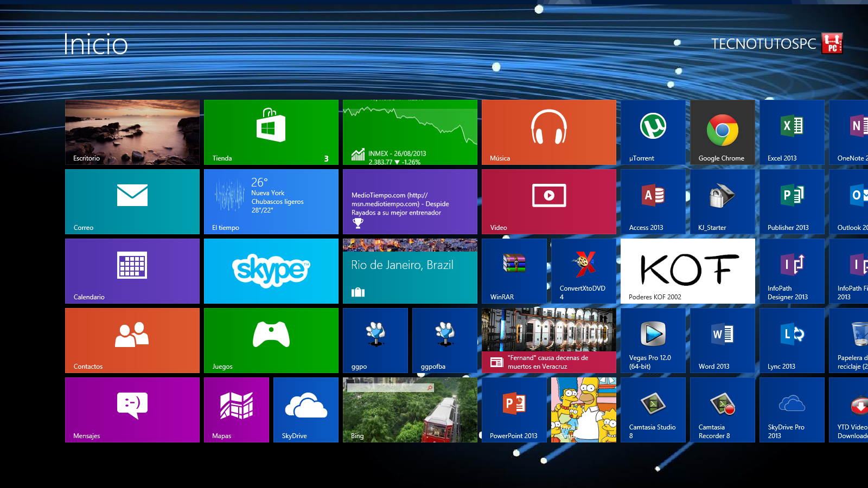Open WinRAR

513,271
